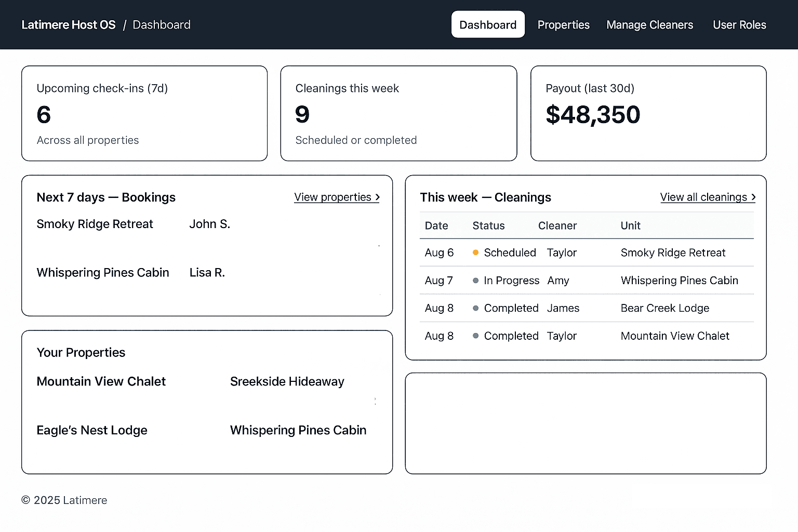Click the check-ins count 6

tap(44, 114)
